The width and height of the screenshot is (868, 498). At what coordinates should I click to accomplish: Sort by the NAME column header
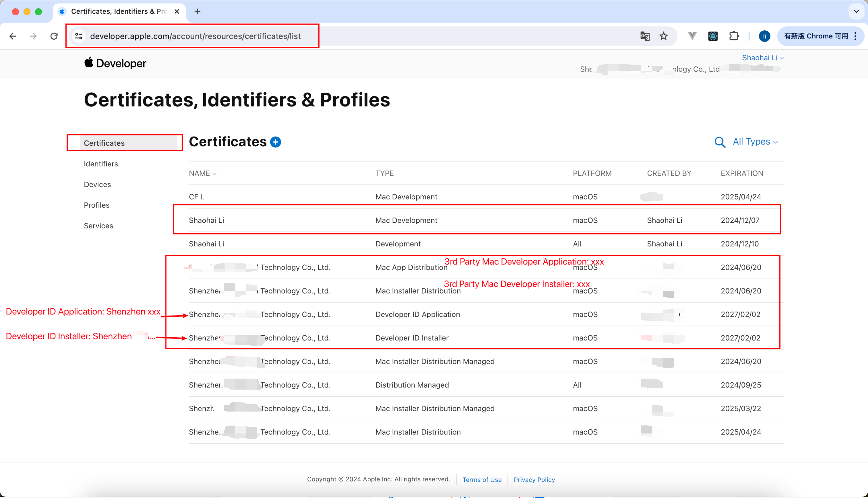click(x=203, y=173)
